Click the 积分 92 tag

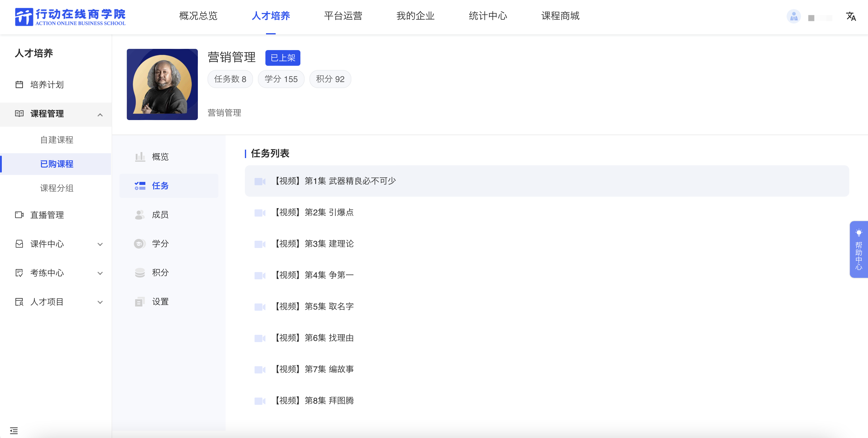point(330,79)
